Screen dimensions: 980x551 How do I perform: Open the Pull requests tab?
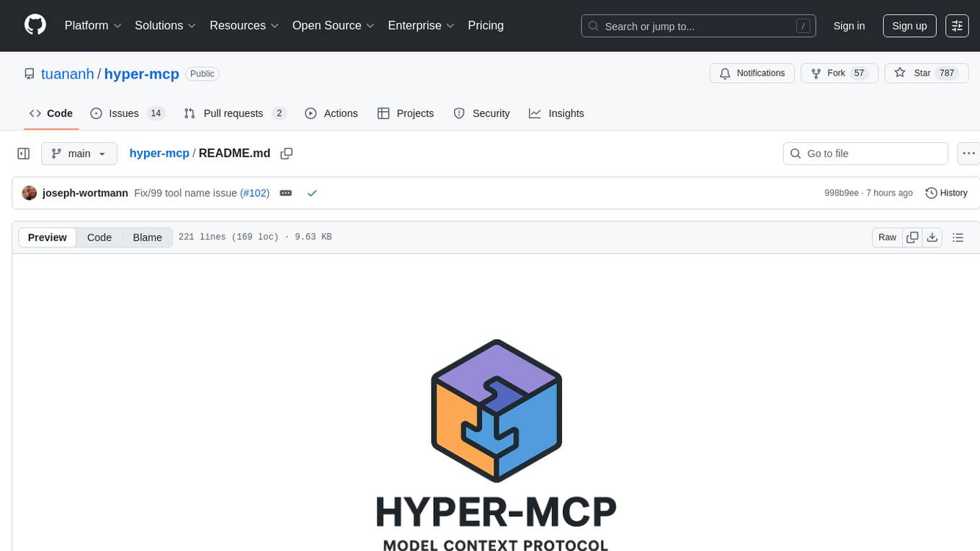click(x=235, y=113)
